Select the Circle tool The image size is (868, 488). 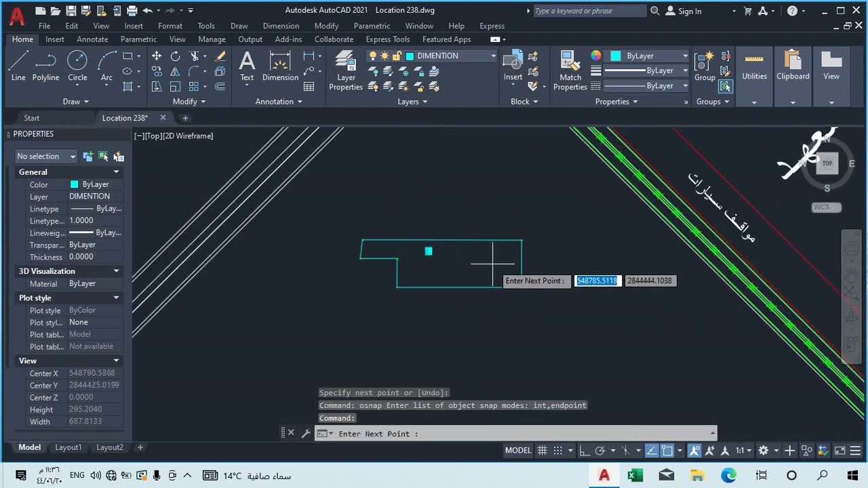(77, 66)
